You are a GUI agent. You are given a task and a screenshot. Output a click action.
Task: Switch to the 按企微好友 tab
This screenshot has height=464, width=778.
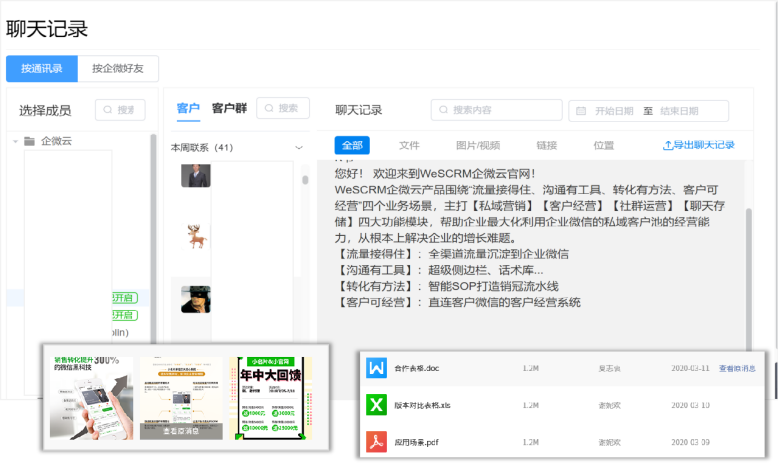[118, 69]
